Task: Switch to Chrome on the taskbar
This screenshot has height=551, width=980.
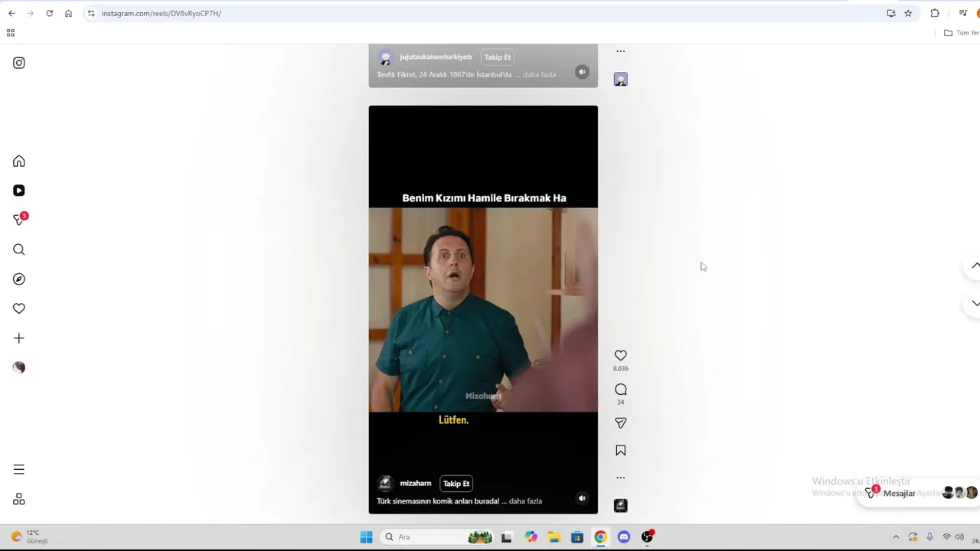Action: [x=600, y=537]
